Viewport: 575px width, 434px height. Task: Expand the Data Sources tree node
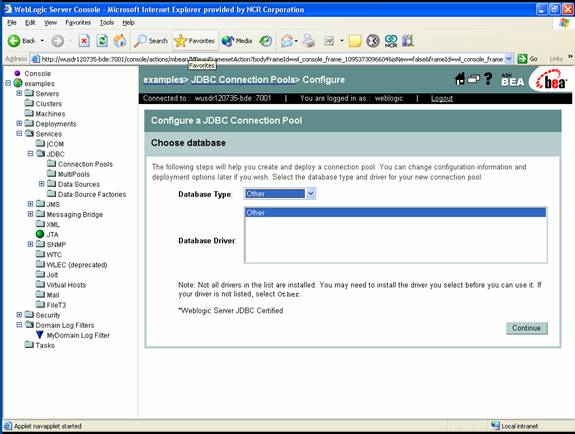[41, 183]
